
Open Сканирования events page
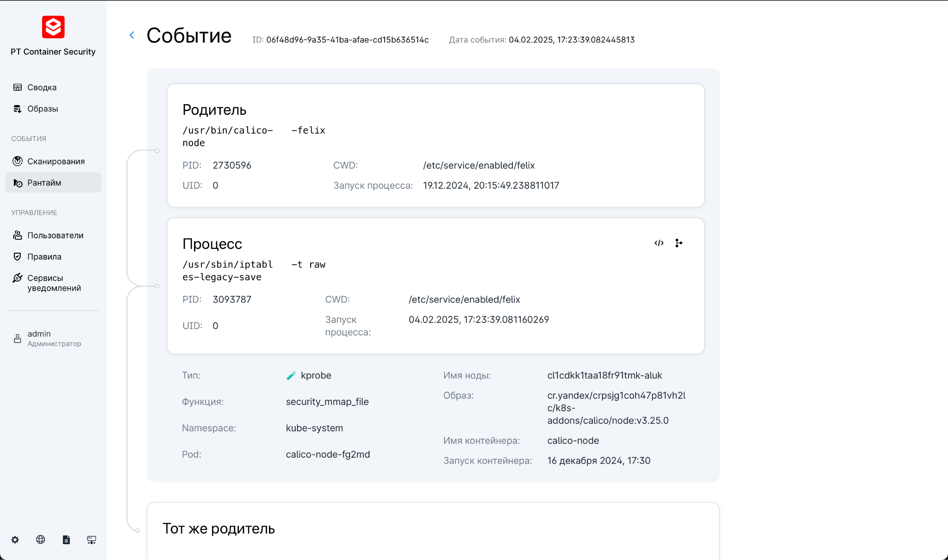(56, 162)
